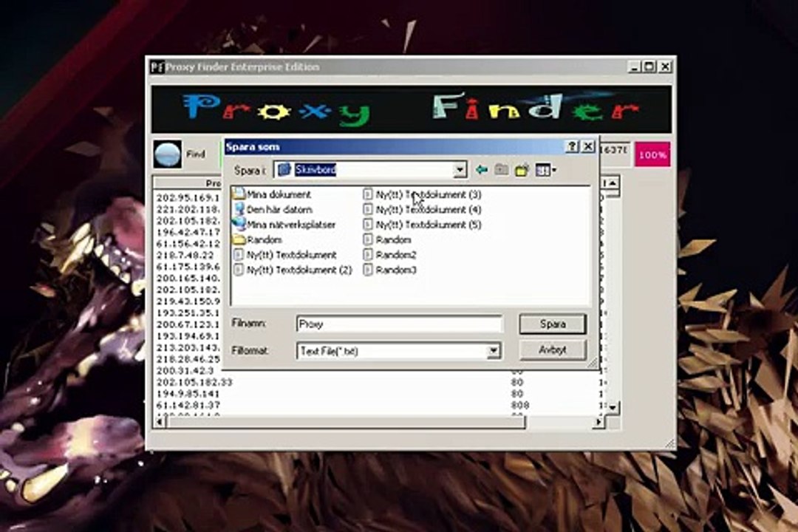This screenshot has width=798, height=532.
Task: Select the Random text file
Action: 386,239
